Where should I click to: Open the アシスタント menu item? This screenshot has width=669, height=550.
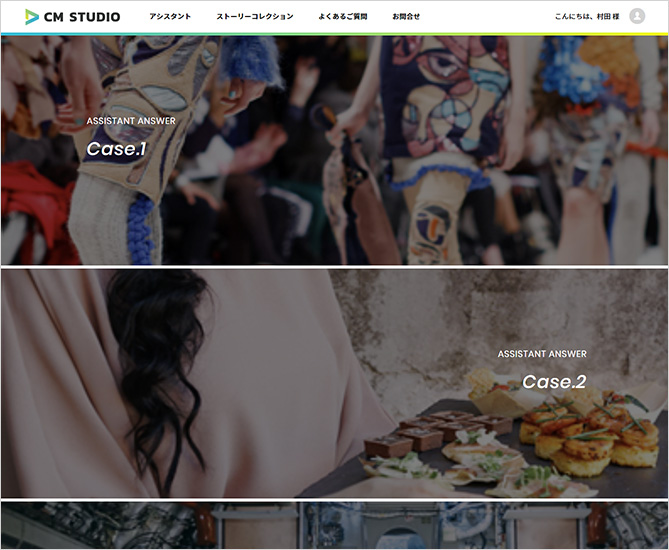pyautogui.click(x=170, y=16)
